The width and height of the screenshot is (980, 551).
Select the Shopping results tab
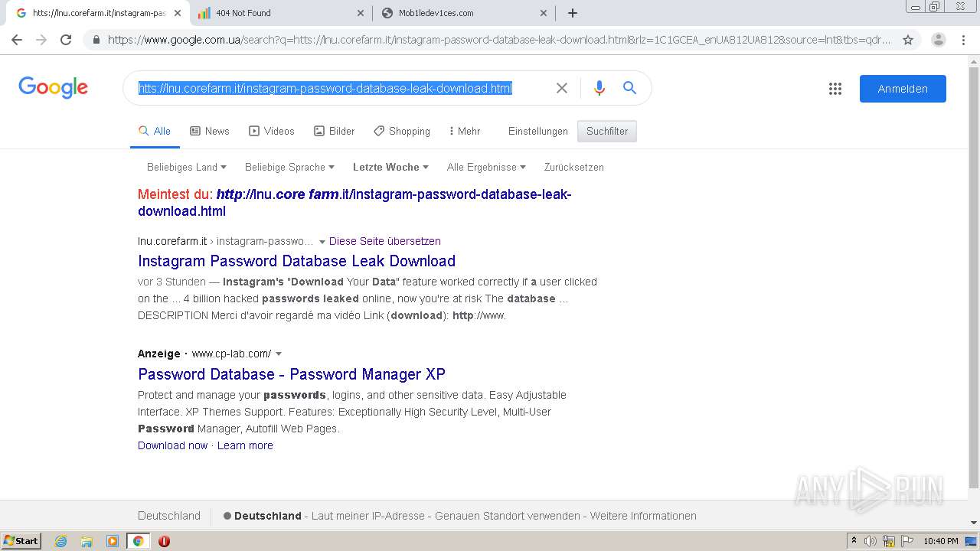(x=402, y=131)
